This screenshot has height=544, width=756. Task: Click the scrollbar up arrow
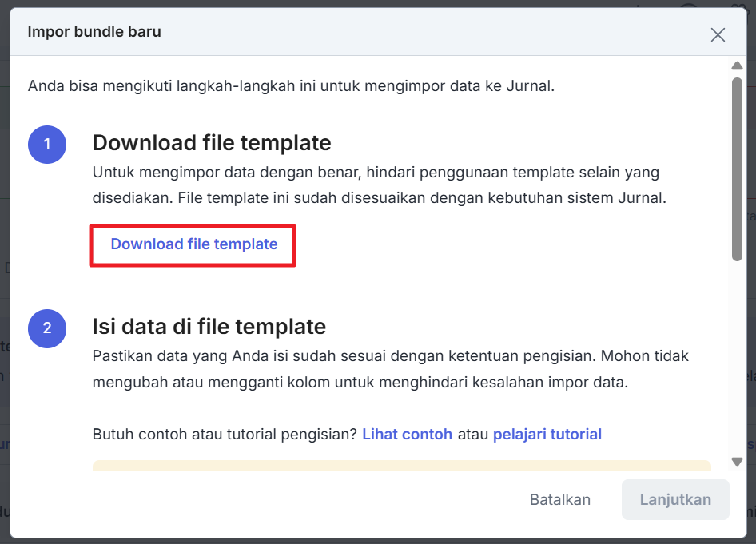[x=737, y=66]
